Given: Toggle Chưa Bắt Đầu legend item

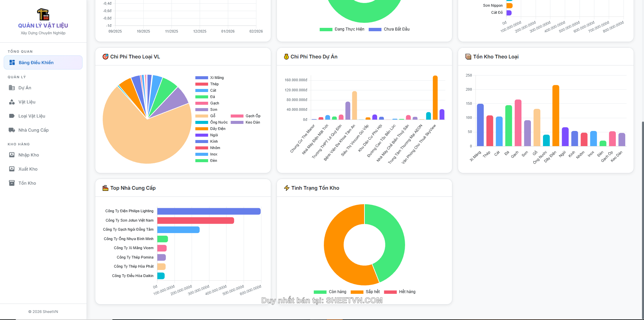Looking at the screenshot, I should 389,29.
